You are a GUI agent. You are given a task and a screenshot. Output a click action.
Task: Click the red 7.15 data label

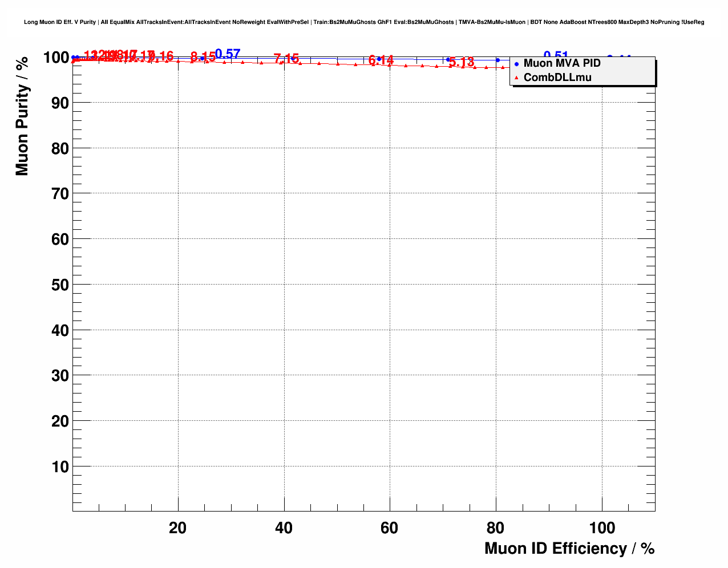(x=286, y=59)
